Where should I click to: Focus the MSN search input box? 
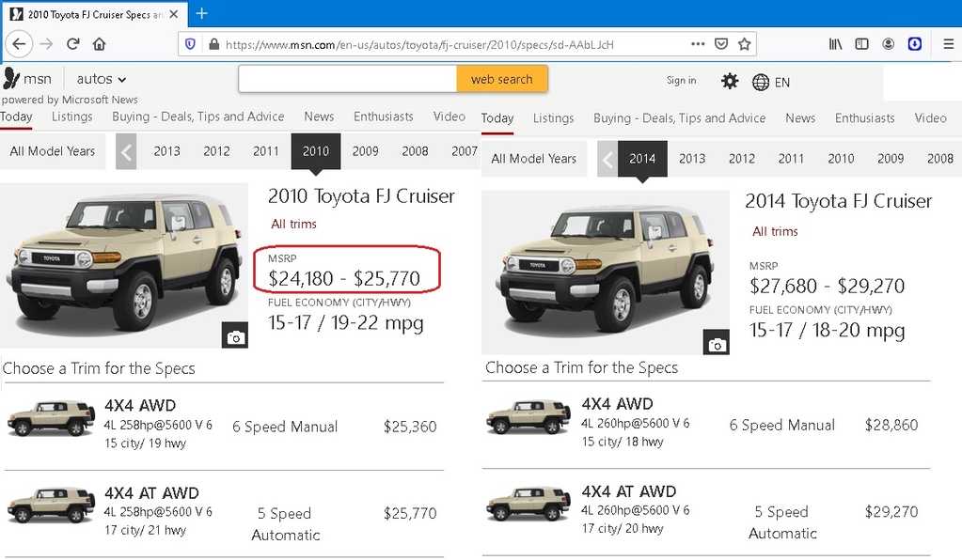pyautogui.click(x=348, y=79)
